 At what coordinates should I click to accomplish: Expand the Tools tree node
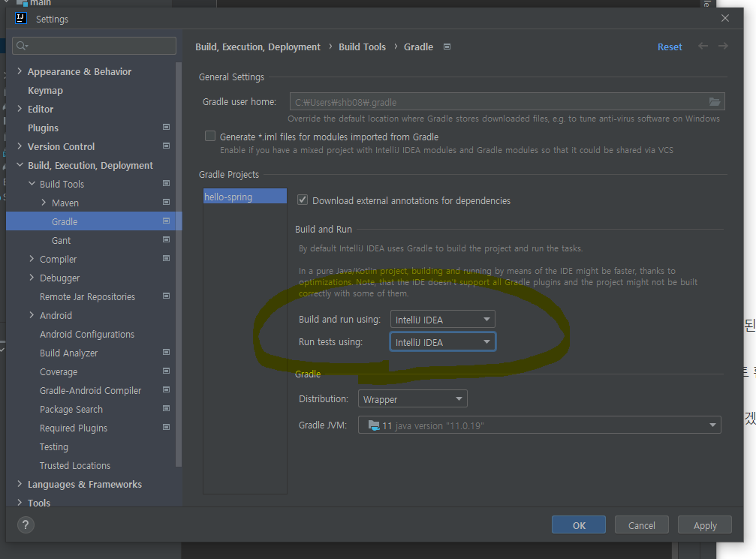pos(20,503)
